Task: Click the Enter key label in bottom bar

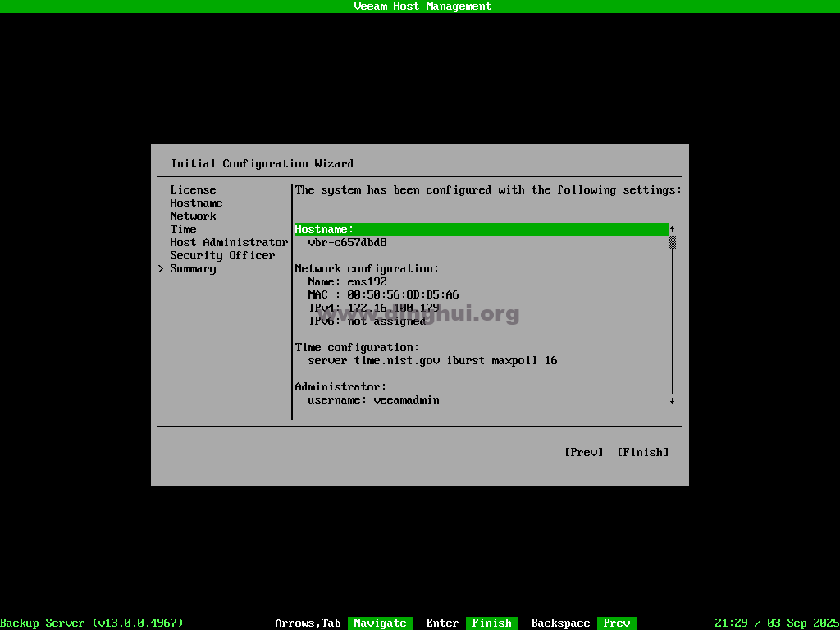Action: coord(442,623)
